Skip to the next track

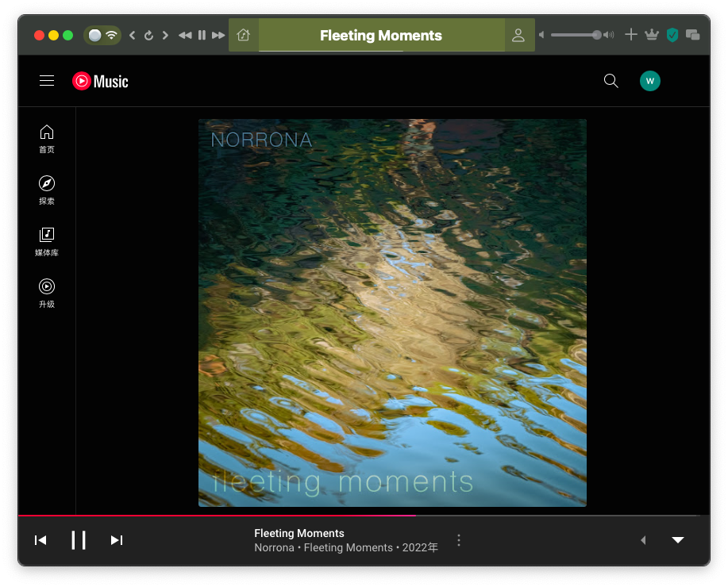click(x=117, y=540)
